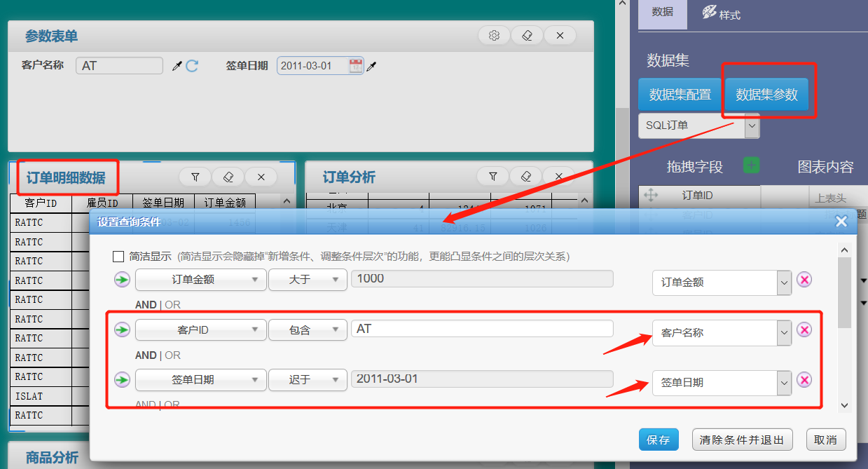Click refresh icon beside 客户名称 field
This screenshot has height=469, width=868.
(x=192, y=66)
